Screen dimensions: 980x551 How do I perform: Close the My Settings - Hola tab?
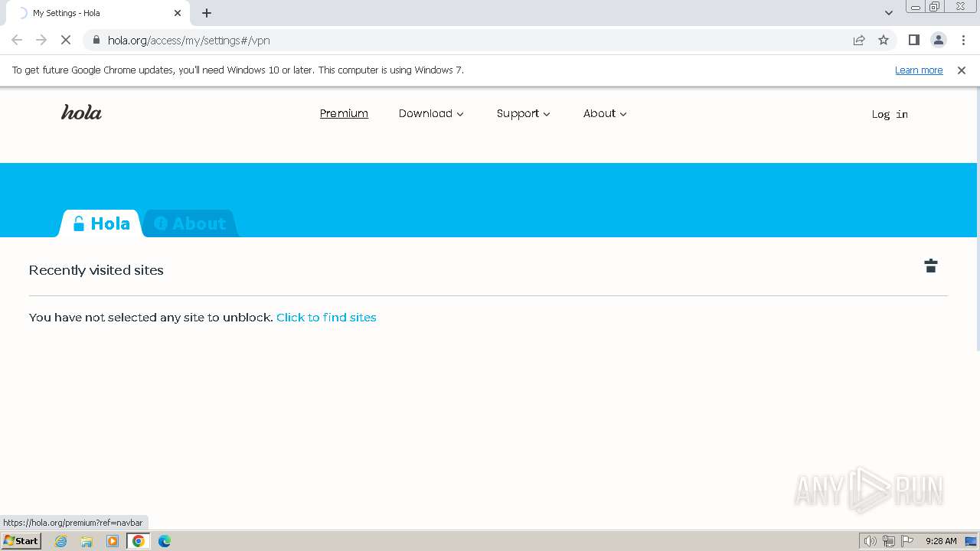pyautogui.click(x=178, y=13)
